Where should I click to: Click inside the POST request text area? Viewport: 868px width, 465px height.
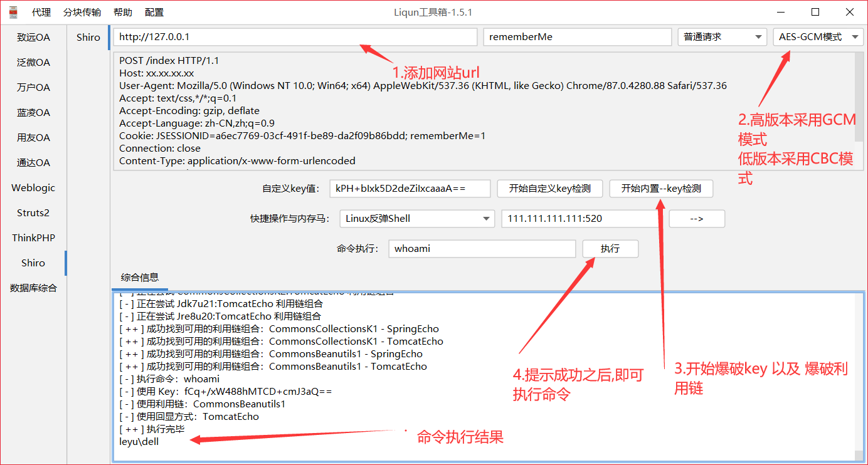point(484,111)
